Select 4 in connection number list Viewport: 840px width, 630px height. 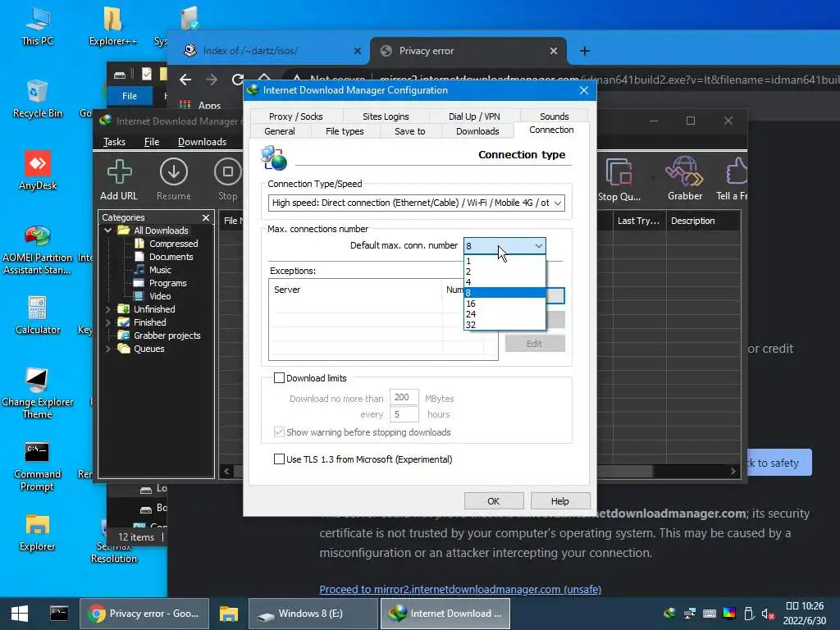[x=504, y=282]
